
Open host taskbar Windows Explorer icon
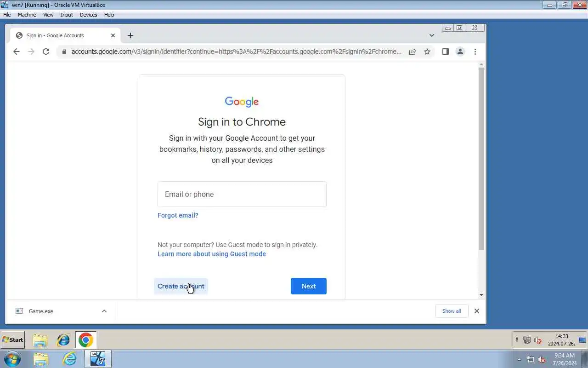(41, 359)
